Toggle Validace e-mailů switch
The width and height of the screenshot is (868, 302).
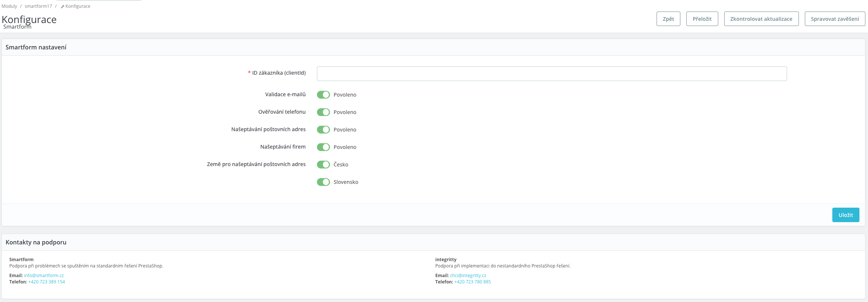323,95
